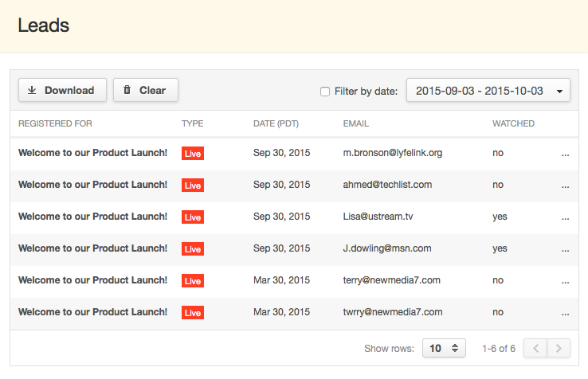Change the Show rows count selector
Viewport: 588px width, 379px height.
pyautogui.click(x=444, y=348)
